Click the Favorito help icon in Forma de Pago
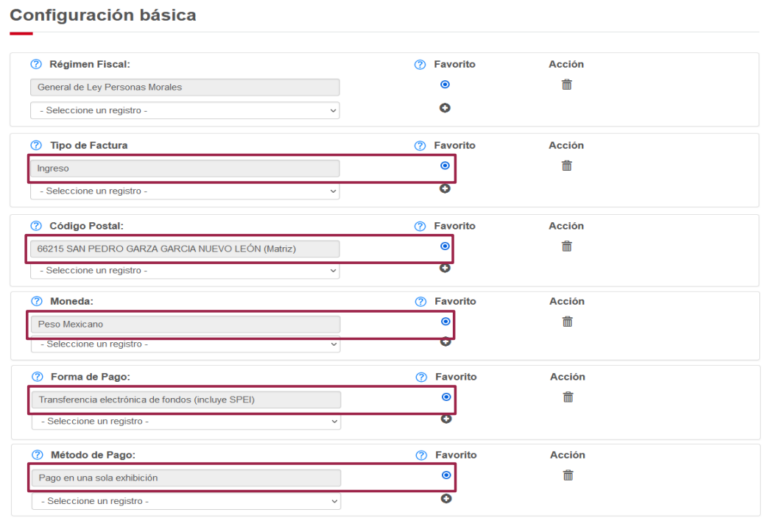The image size is (768, 518). [x=421, y=377]
